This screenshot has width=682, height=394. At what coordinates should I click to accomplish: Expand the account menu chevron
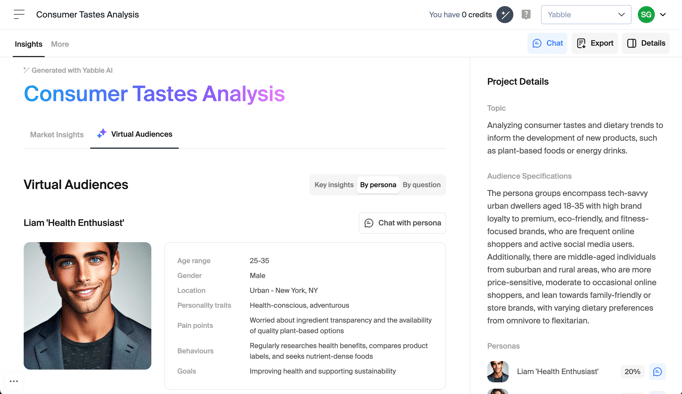click(x=663, y=15)
